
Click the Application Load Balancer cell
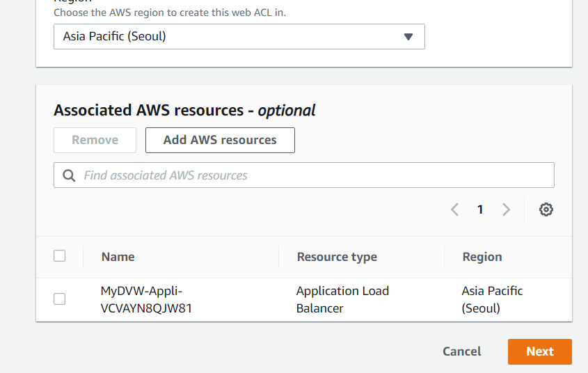[x=342, y=299]
